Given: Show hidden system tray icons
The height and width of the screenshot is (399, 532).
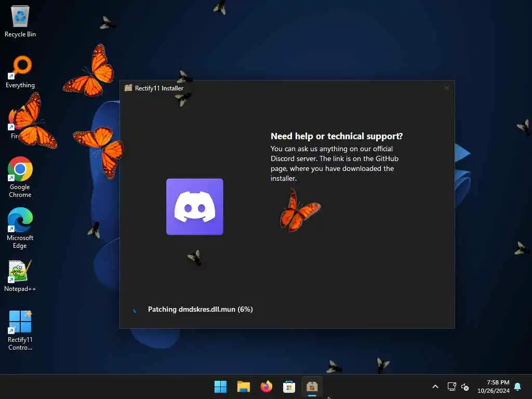Looking at the screenshot, I should tap(435, 387).
